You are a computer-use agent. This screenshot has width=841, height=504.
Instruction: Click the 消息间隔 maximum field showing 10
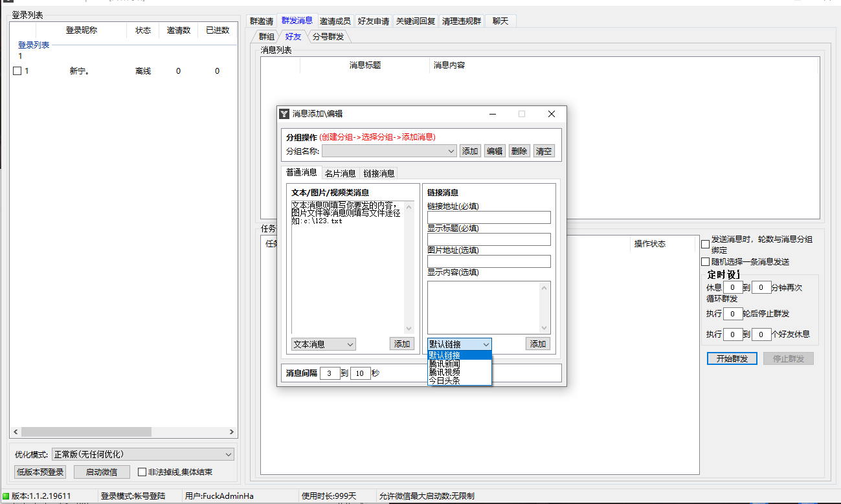(x=361, y=373)
